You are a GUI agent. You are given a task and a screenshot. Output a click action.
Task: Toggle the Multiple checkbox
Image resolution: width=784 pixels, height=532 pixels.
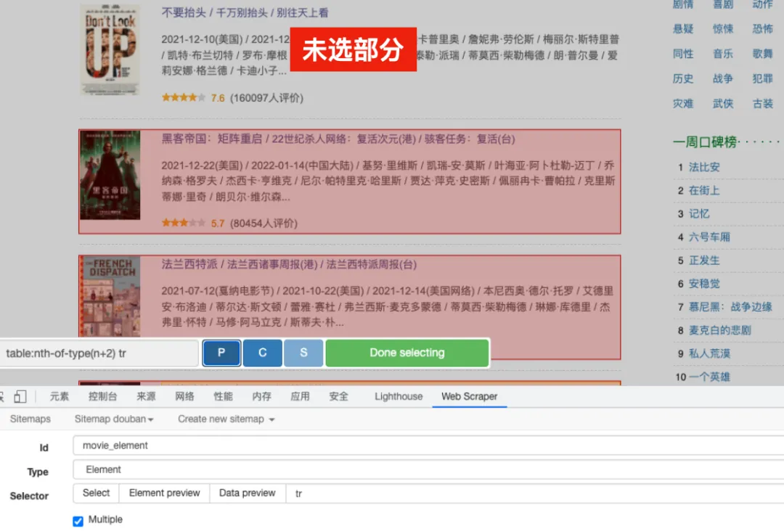pos(78,520)
